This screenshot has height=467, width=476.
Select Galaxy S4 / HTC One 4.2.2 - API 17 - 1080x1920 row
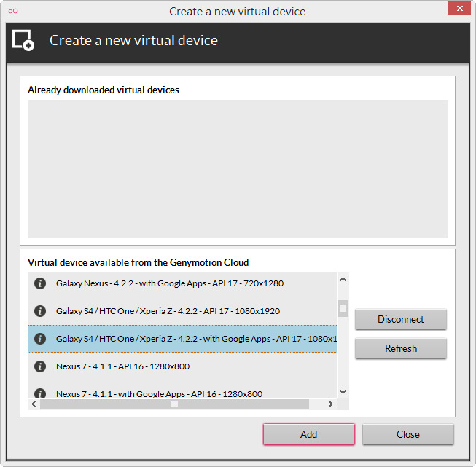182,311
